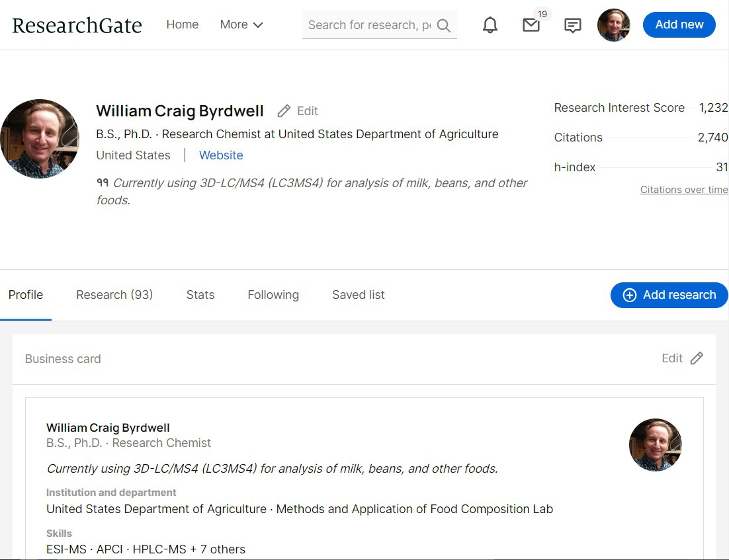729x560 pixels.
Task: Click the large profile photo
Action: (x=40, y=139)
